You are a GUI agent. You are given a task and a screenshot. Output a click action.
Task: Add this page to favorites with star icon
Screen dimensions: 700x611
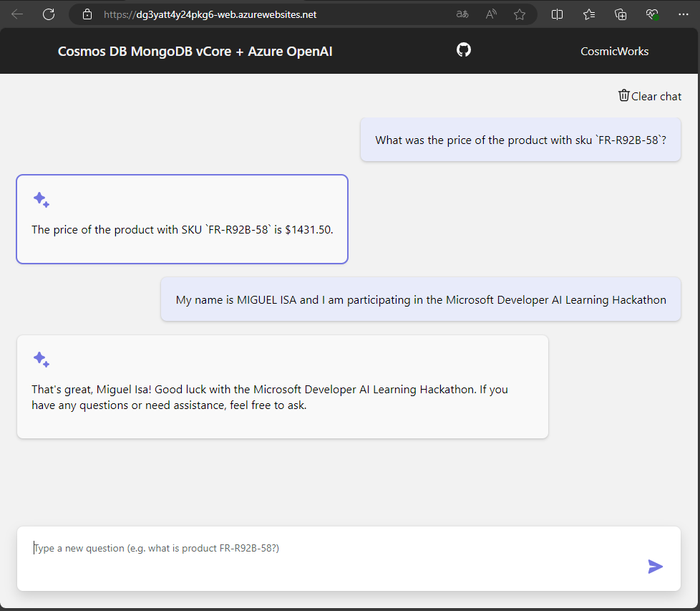click(519, 15)
